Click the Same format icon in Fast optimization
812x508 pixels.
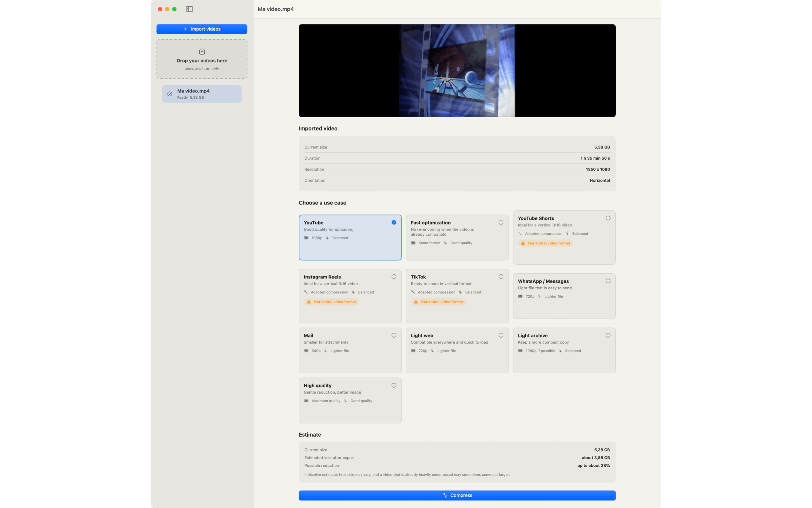point(413,243)
